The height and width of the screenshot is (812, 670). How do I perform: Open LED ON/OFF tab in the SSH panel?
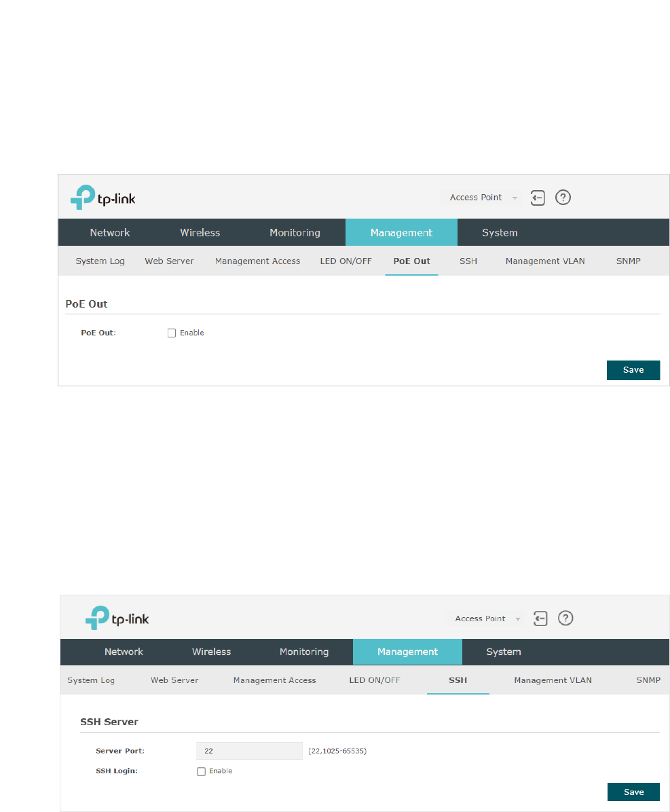[x=374, y=680]
